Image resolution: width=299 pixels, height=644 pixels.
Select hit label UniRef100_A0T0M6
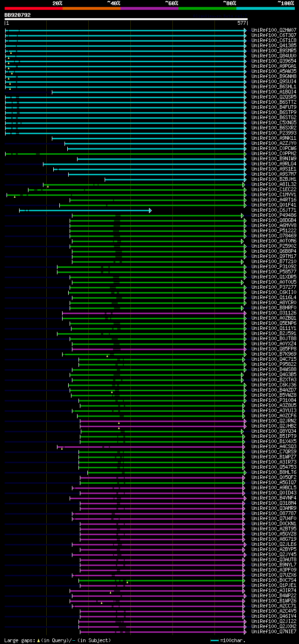coord(274,241)
